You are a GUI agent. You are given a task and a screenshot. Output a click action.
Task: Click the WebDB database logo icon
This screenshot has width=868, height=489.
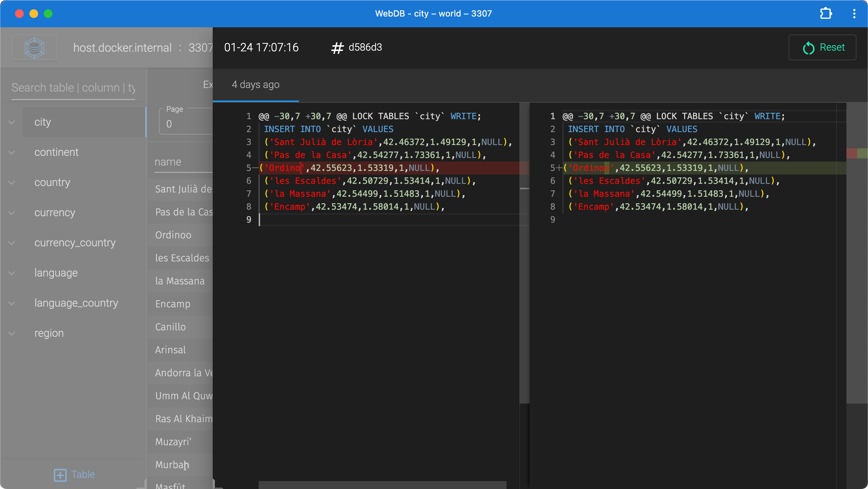[x=34, y=47]
